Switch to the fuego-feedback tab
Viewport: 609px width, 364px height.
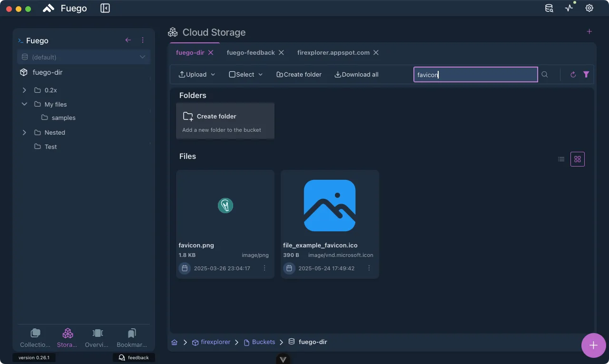coord(251,53)
